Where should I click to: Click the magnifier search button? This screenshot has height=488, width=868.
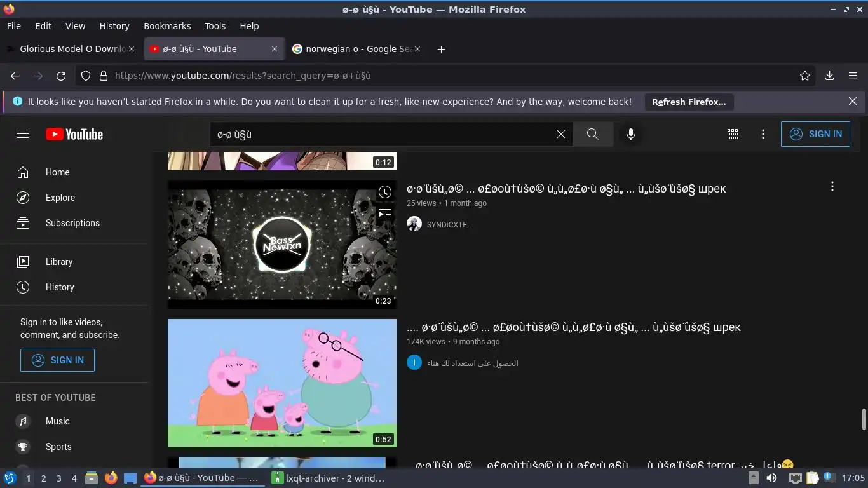tap(593, 134)
